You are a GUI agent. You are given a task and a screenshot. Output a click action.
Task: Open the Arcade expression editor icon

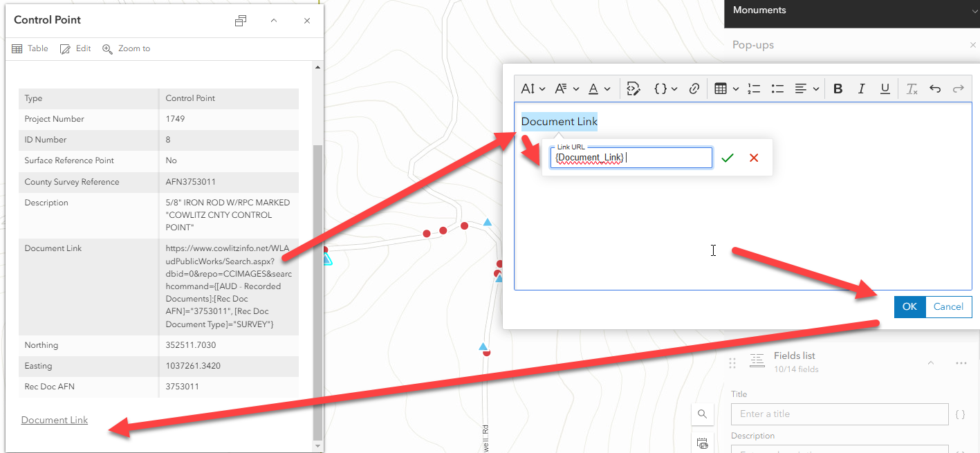tap(634, 88)
